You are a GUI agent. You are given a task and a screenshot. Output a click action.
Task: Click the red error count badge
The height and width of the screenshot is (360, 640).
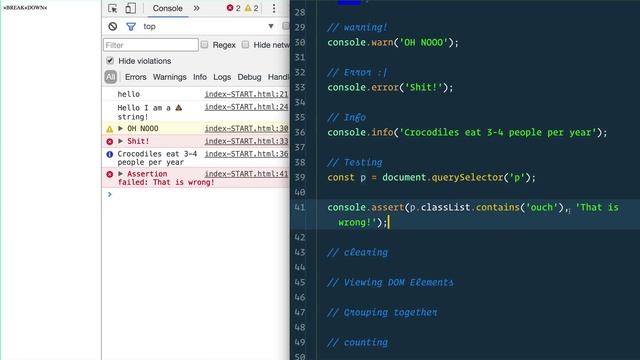[x=233, y=8]
